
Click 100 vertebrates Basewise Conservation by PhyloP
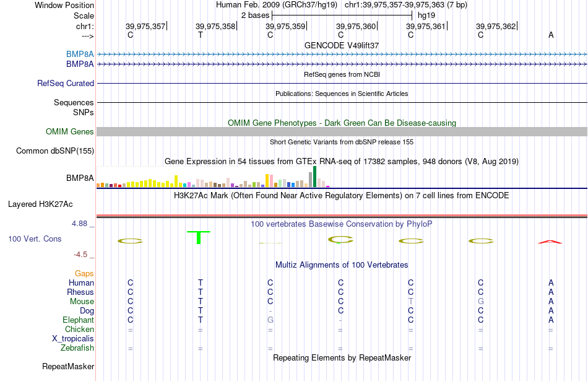point(342,224)
